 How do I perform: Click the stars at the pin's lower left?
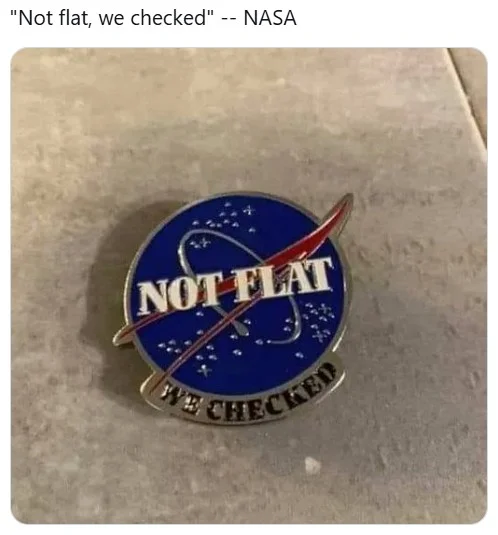191,353
